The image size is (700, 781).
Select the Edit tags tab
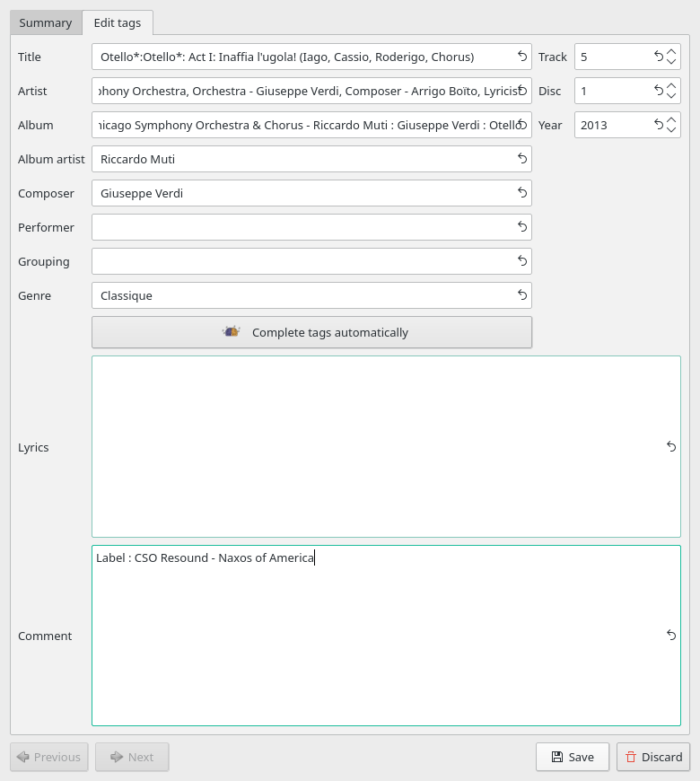118,22
